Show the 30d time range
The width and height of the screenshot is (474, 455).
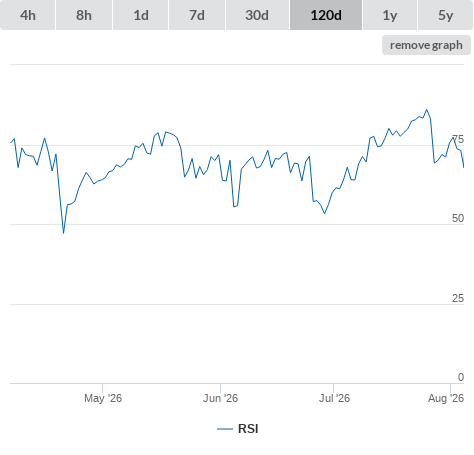coord(257,15)
